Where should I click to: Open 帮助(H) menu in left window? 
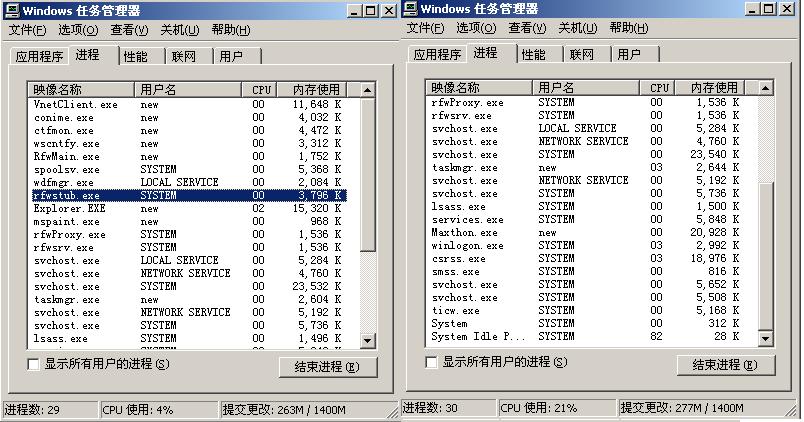(231, 30)
